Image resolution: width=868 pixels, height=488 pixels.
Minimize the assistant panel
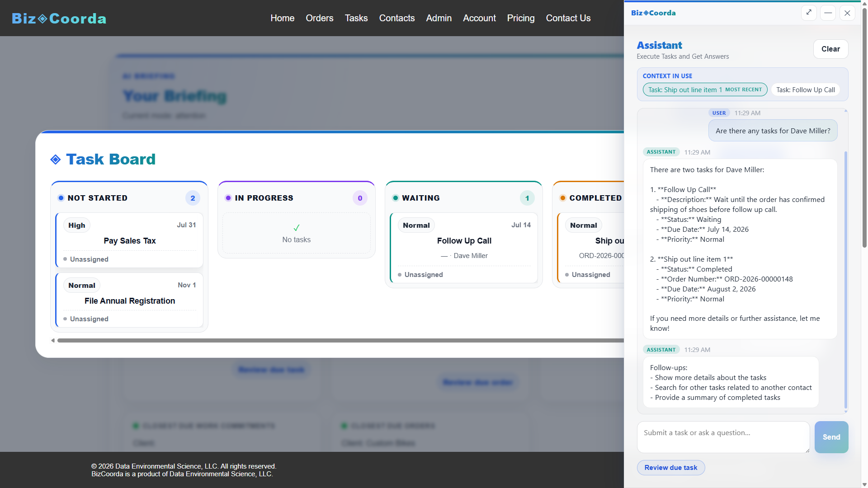coord(828,13)
